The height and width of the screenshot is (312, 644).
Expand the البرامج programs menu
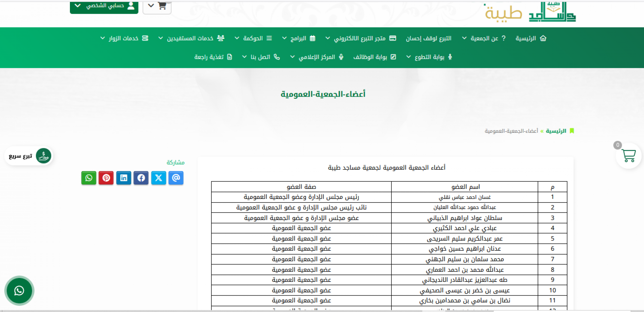pos(298,38)
